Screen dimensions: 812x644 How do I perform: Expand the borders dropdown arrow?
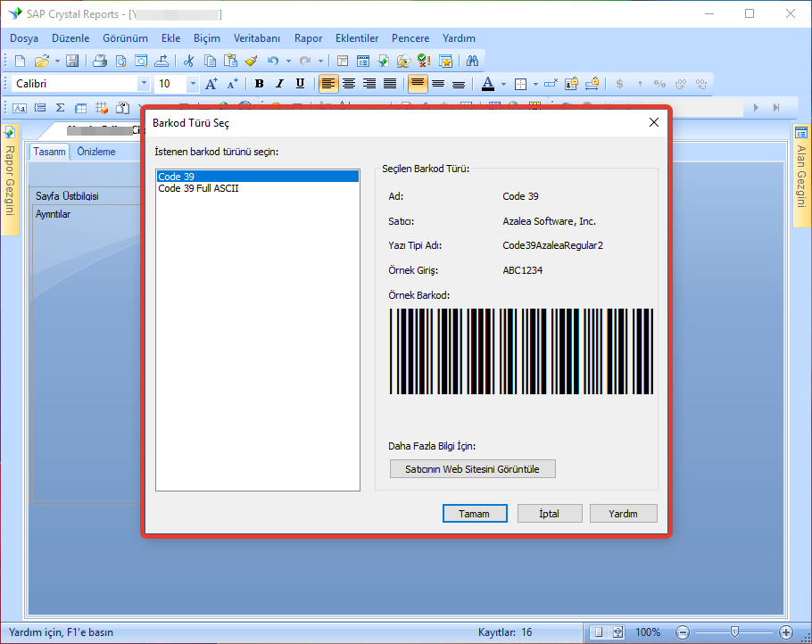(535, 84)
